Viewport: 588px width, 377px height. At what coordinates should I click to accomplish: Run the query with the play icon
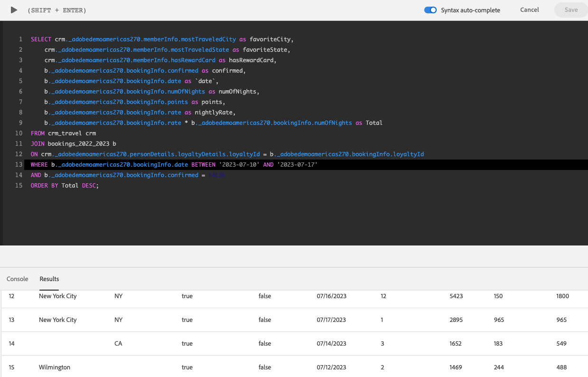click(14, 10)
